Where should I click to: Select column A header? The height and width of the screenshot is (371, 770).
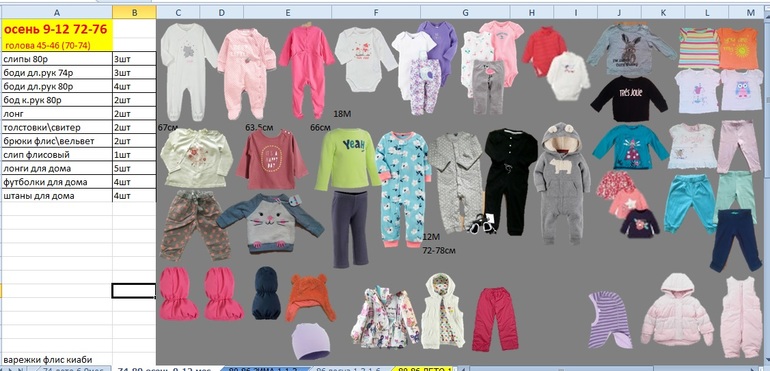pos(56,13)
